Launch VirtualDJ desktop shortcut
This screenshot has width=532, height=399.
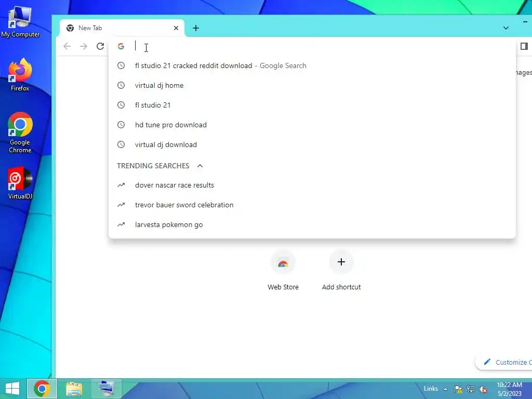coord(20,183)
